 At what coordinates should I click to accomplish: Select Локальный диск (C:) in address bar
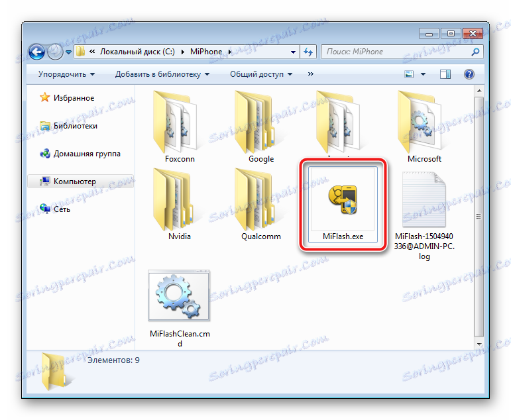[137, 52]
